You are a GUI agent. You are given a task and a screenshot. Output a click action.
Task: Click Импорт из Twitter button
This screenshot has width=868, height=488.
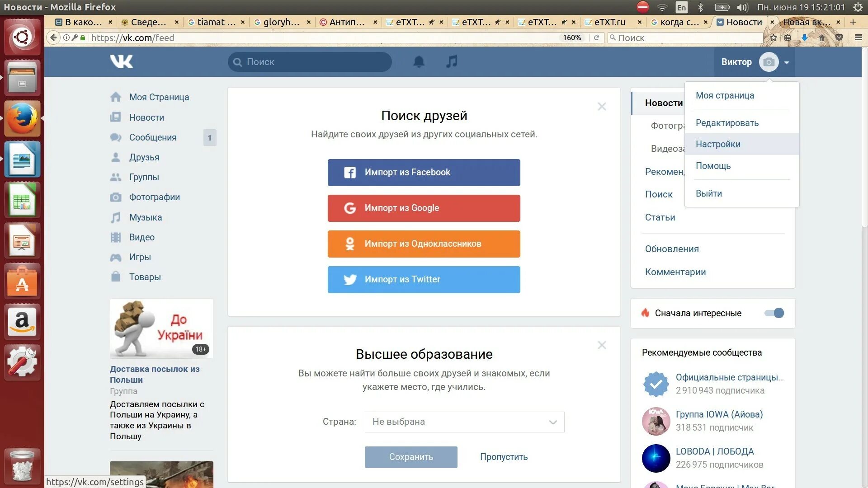point(424,280)
